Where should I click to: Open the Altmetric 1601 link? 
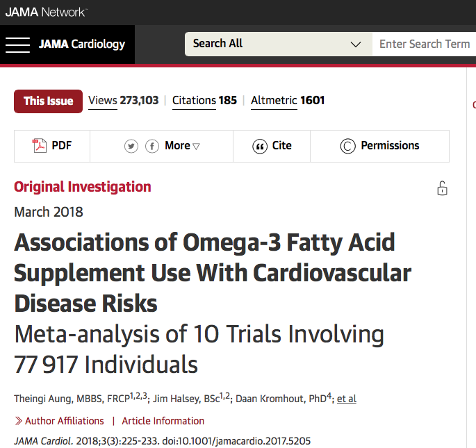(x=288, y=100)
